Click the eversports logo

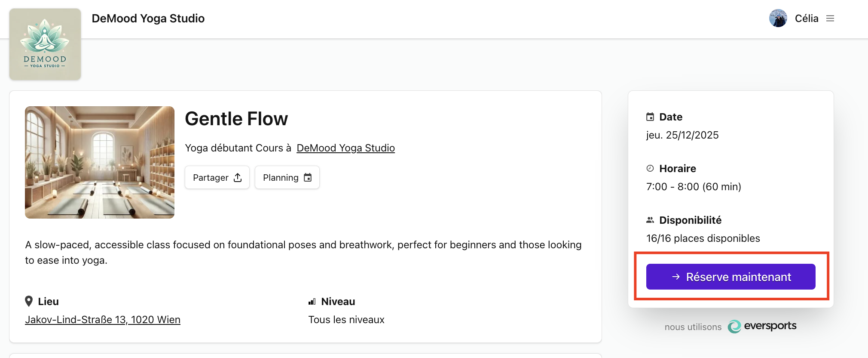pos(762,326)
